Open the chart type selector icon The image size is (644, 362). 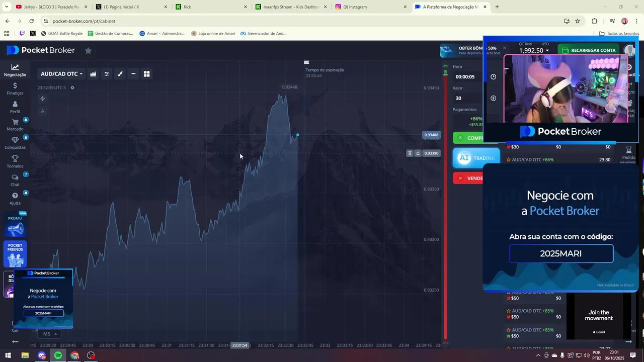pyautogui.click(x=93, y=74)
